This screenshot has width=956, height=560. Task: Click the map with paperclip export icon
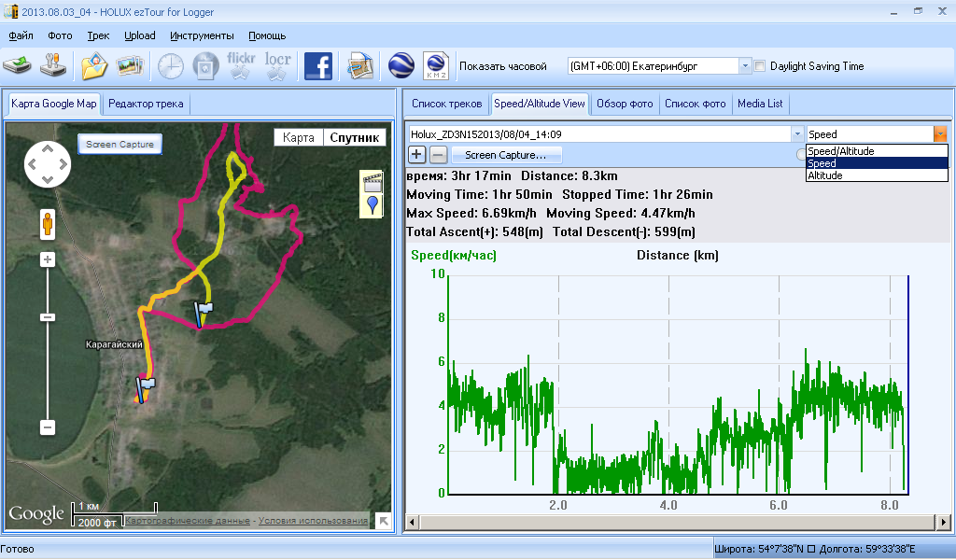(x=360, y=66)
